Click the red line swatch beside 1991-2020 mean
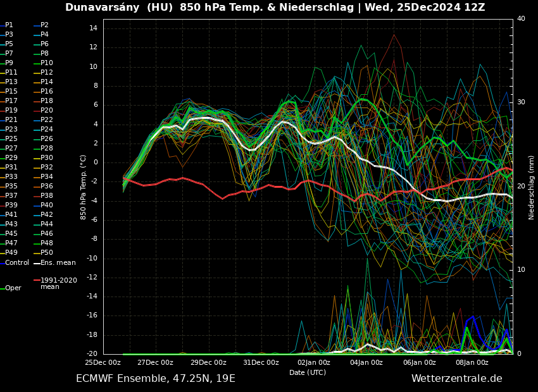The height and width of the screenshot is (392, 538). pos(37,280)
